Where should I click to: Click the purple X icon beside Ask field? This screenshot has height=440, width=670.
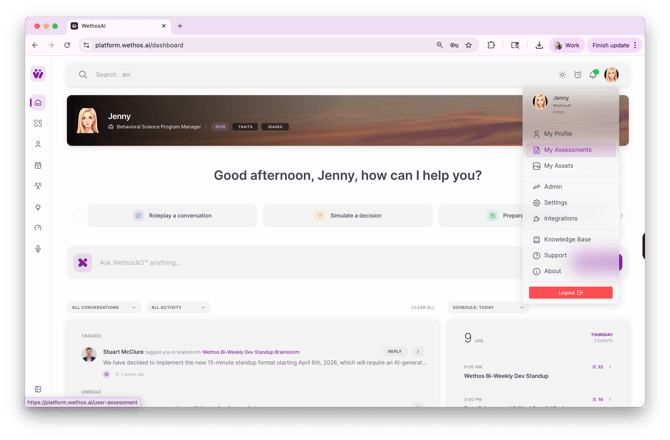(x=83, y=262)
